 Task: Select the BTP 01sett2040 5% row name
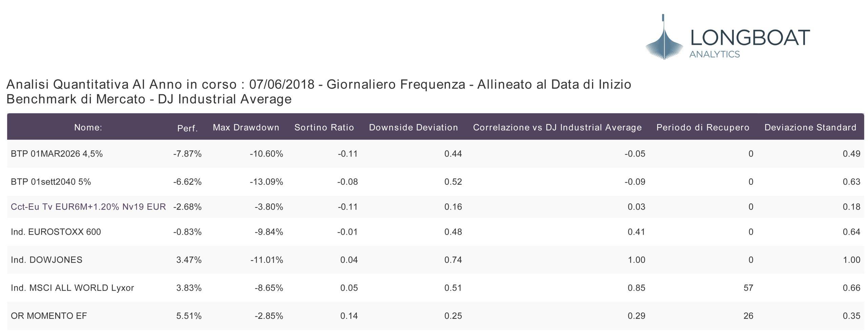click(51, 182)
